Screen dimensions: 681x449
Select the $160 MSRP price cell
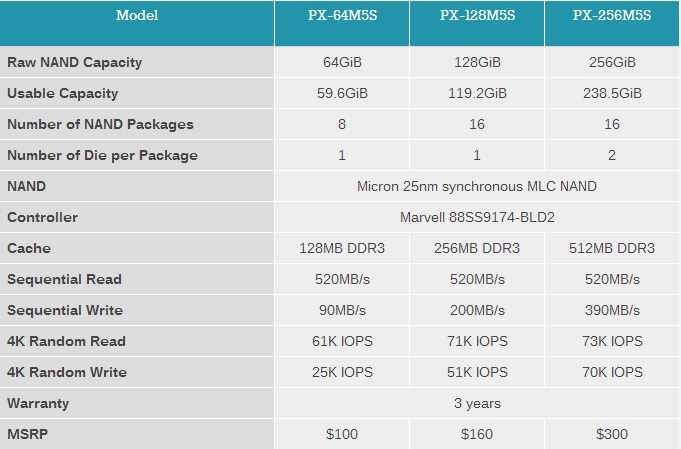[x=477, y=434]
